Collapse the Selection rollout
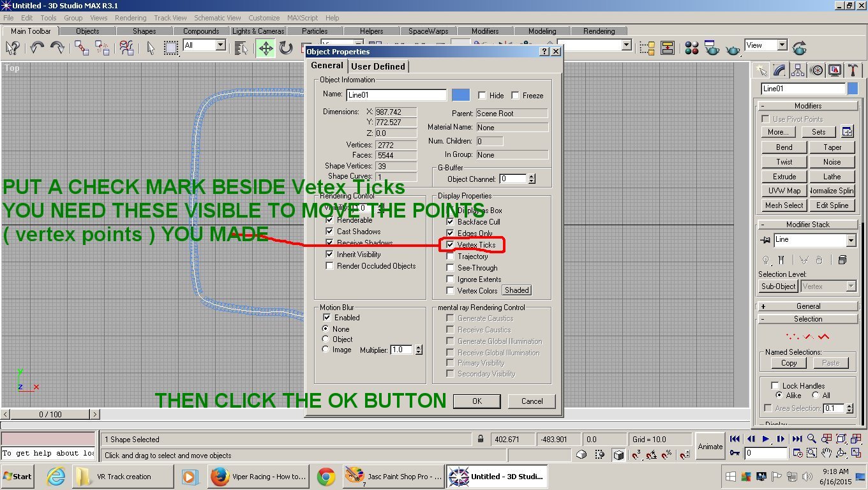868x490 pixels. pos(808,319)
